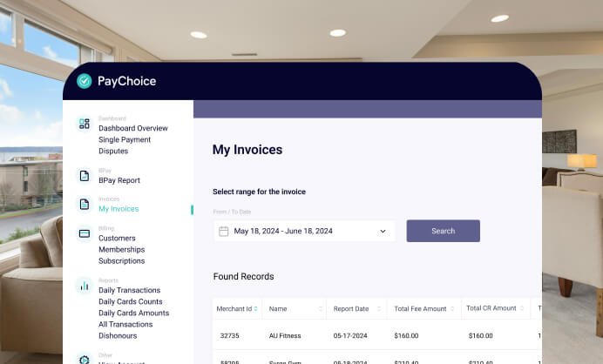Click the Dashboard grid icon in sidebar
Viewport: 603px width, 364px height.
tap(85, 124)
